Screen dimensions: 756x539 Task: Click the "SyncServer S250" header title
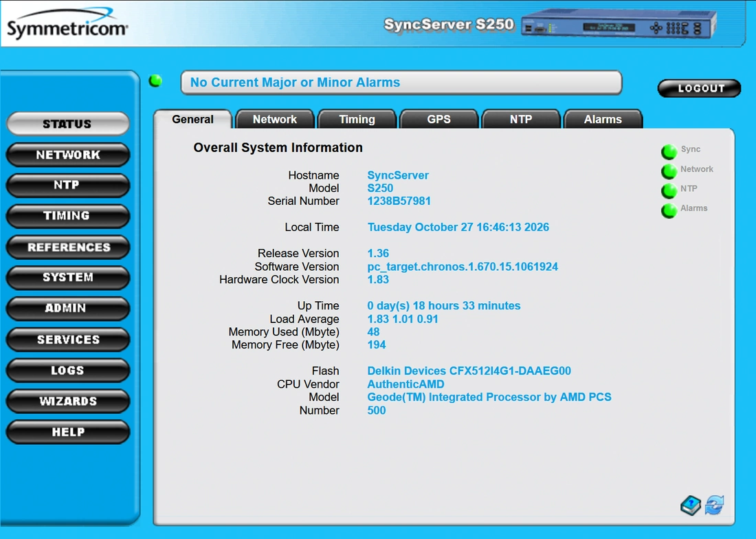coord(449,24)
